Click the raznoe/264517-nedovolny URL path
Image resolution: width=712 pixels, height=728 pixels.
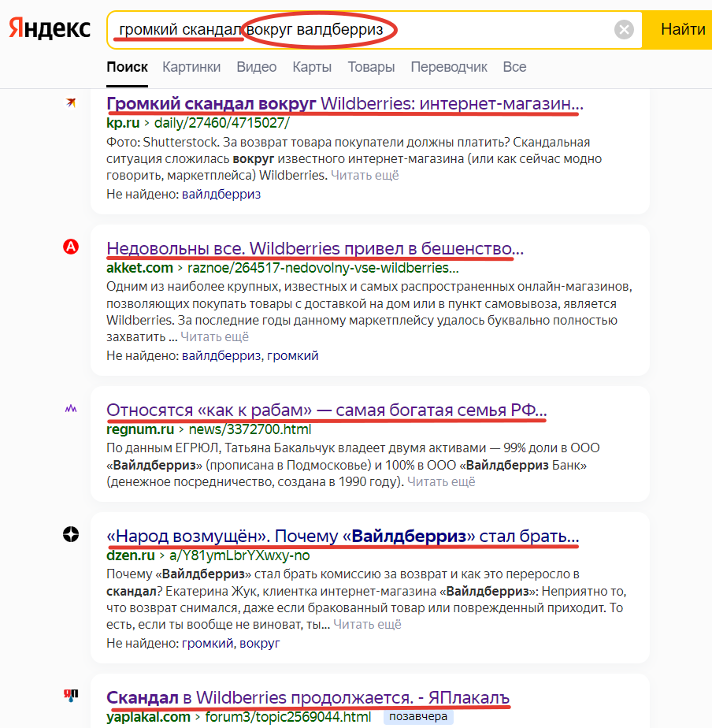323,268
